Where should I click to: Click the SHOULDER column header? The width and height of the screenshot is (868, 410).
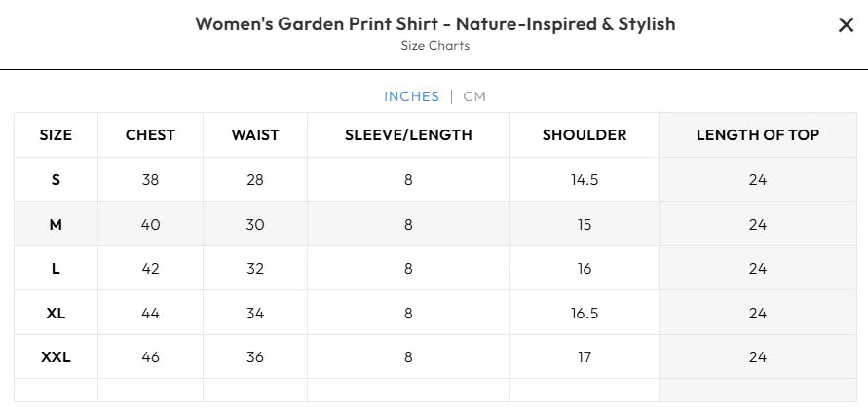(x=585, y=135)
